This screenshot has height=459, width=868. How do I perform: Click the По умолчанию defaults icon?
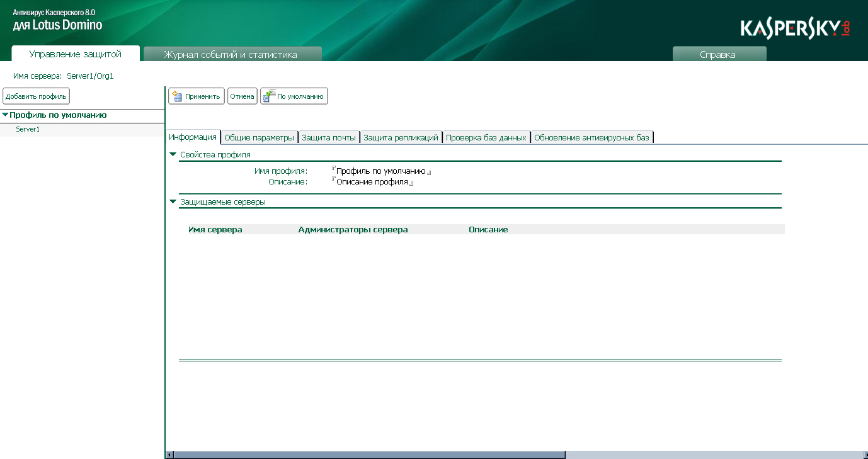269,96
